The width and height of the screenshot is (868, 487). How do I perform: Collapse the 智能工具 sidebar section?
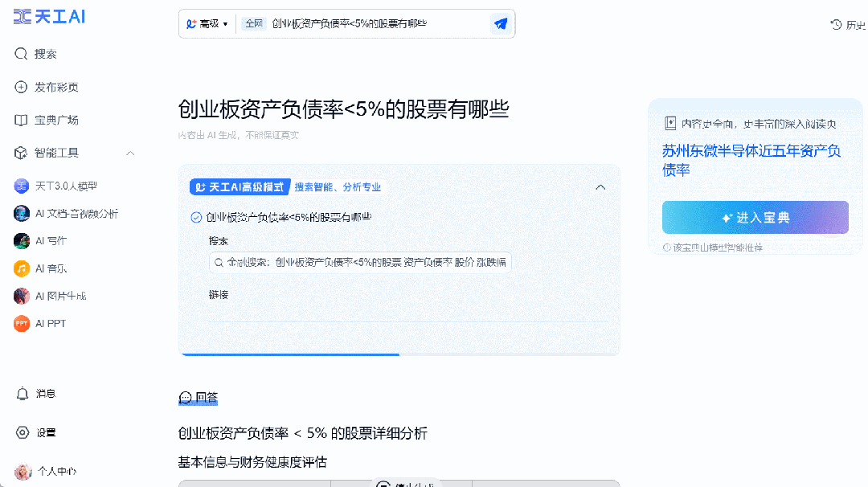(x=130, y=153)
